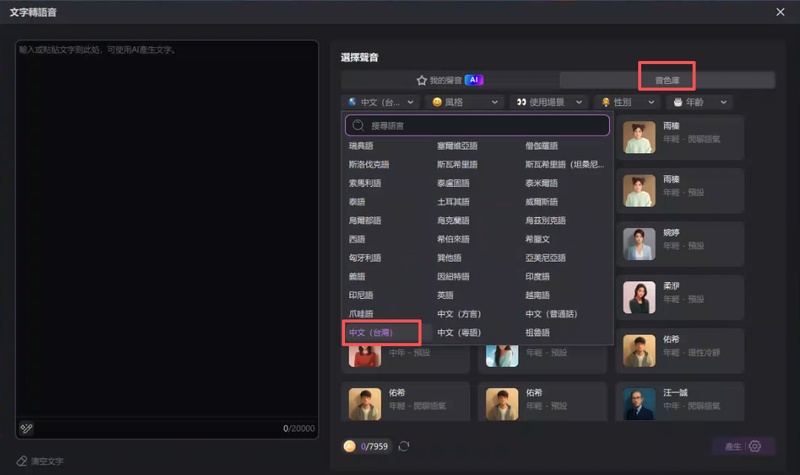800x475 pixels.
Task: Open the 性別 gender dropdown
Action: point(627,102)
